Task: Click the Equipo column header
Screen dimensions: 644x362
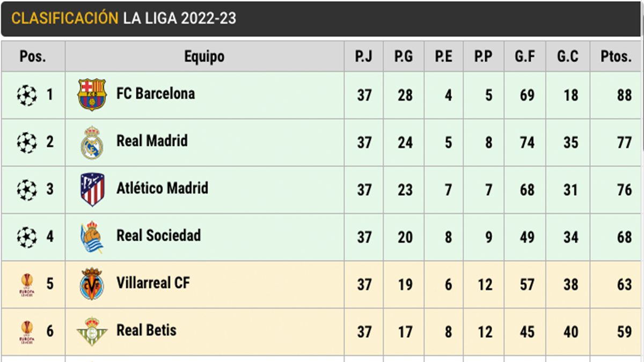Action: 204,56
